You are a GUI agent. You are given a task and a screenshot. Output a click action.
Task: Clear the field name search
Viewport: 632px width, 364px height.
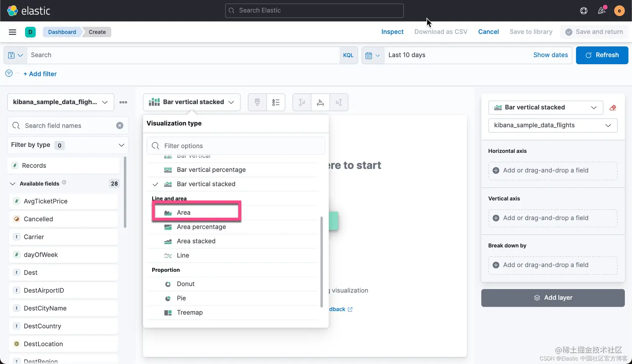click(x=120, y=126)
